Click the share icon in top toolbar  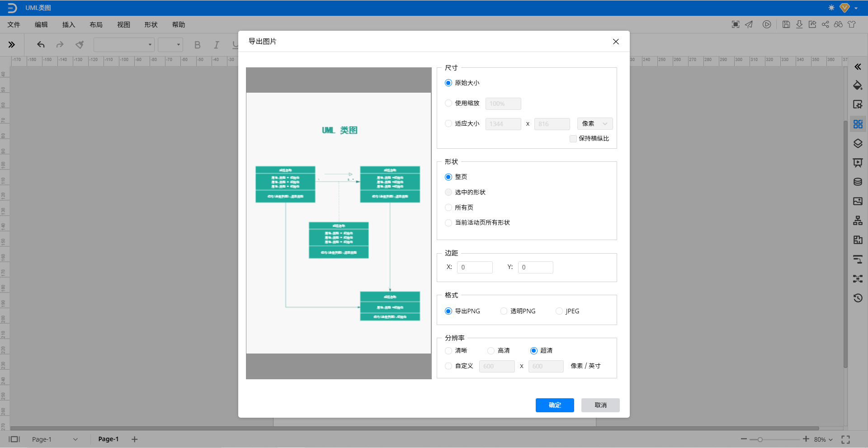[825, 24]
